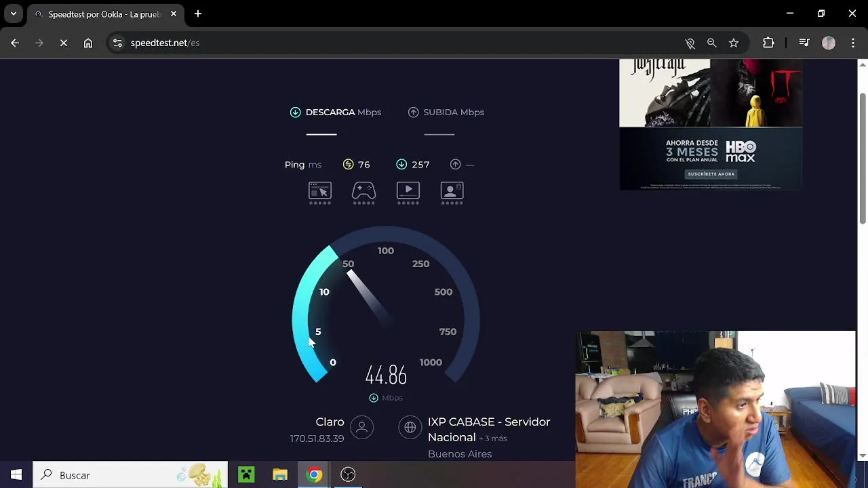Click the web browsing quality icon
This screenshot has width=868, height=488.
point(320,190)
